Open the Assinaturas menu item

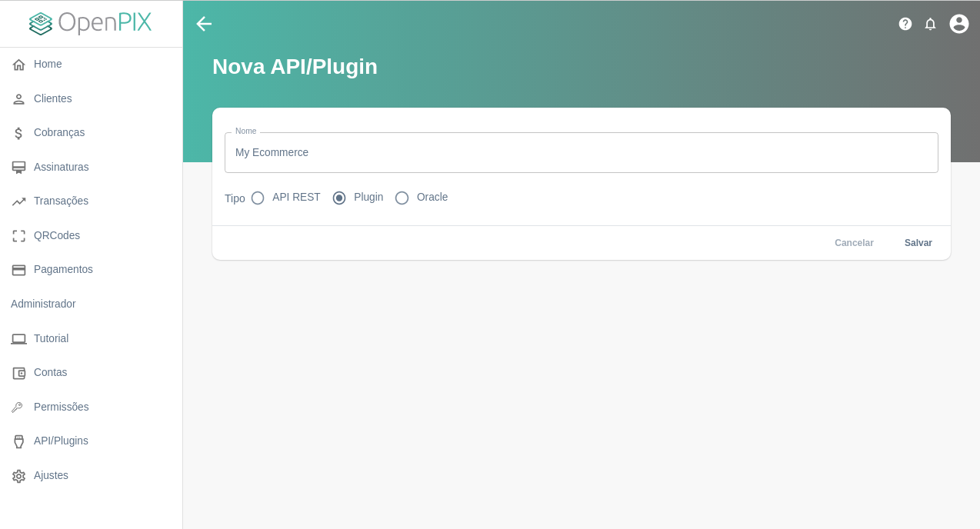point(62,167)
